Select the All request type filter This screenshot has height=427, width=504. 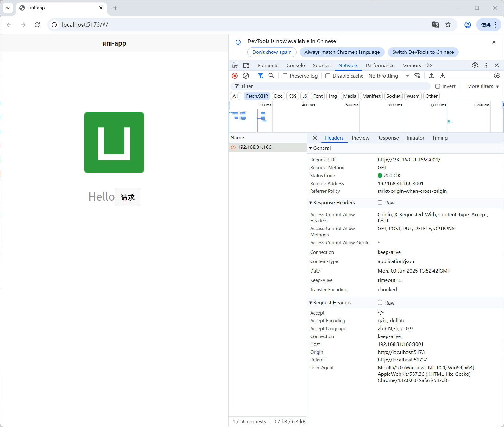tap(235, 96)
